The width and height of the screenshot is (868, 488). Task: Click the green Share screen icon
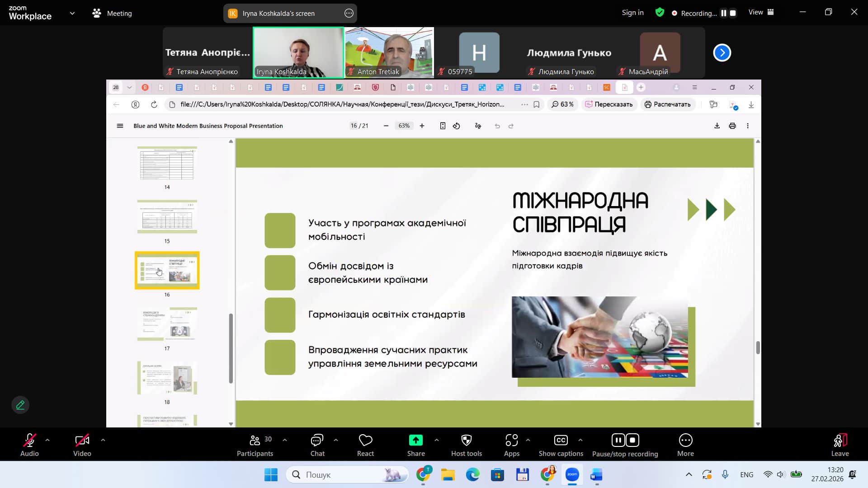[415, 440]
